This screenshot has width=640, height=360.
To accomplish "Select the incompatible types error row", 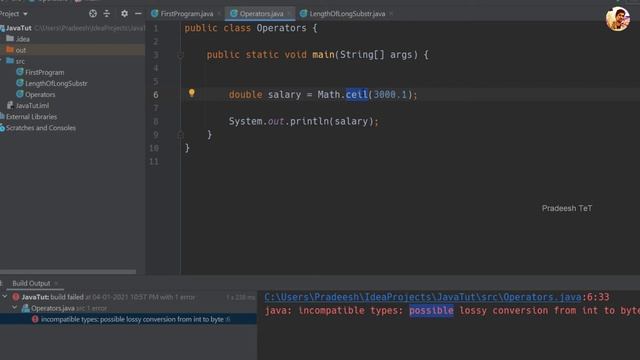I will click(x=129, y=319).
